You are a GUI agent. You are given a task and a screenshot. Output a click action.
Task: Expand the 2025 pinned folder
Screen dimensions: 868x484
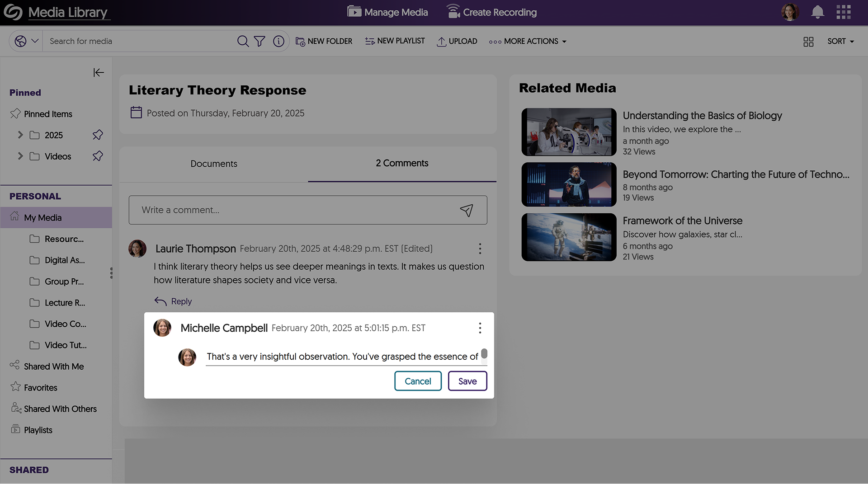click(x=20, y=135)
